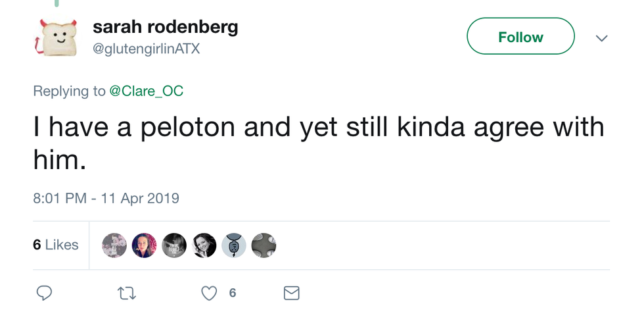
Task: Open the fourth liker avatar
Action: click(x=204, y=245)
